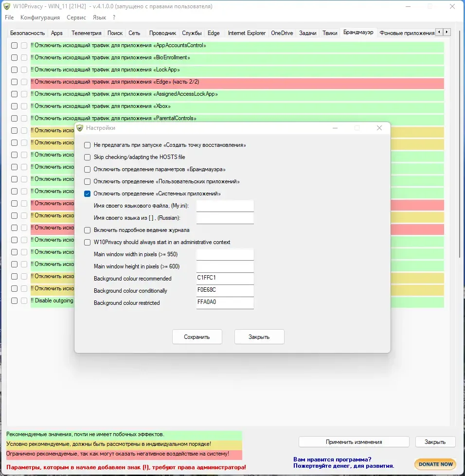Enable Включить подробное ведение журнала
The image size is (465, 476).
click(x=87, y=230)
